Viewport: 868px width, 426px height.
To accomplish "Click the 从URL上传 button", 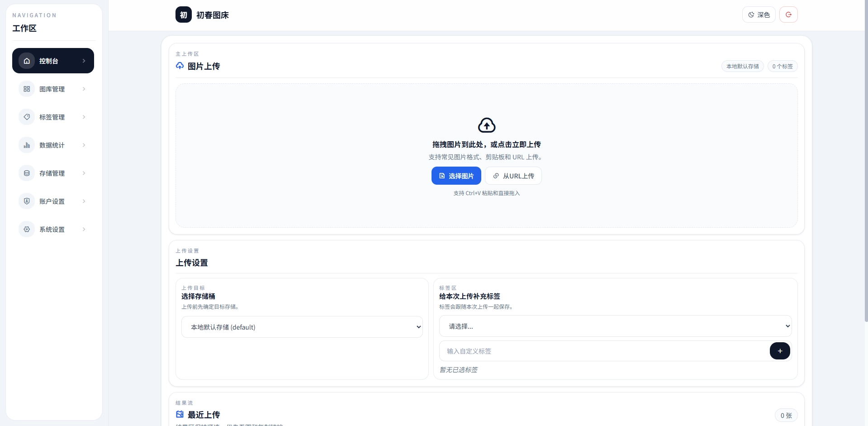I will point(513,176).
